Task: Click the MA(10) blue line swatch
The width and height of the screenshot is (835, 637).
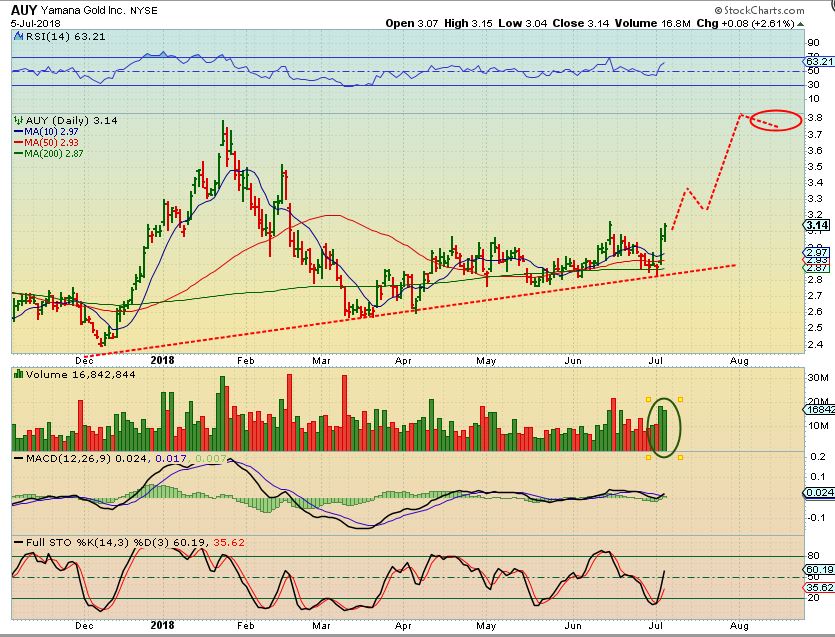Action: pyautogui.click(x=19, y=132)
